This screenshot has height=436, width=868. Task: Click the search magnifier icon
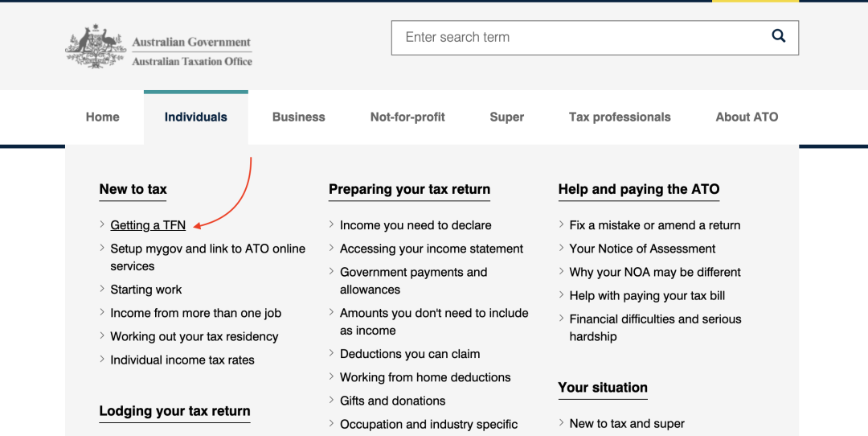778,36
